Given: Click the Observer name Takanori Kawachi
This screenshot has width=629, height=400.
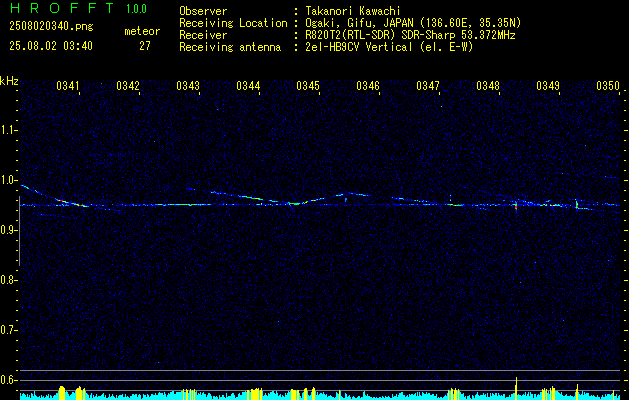Looking at the screenshot, I should (352, 11).
